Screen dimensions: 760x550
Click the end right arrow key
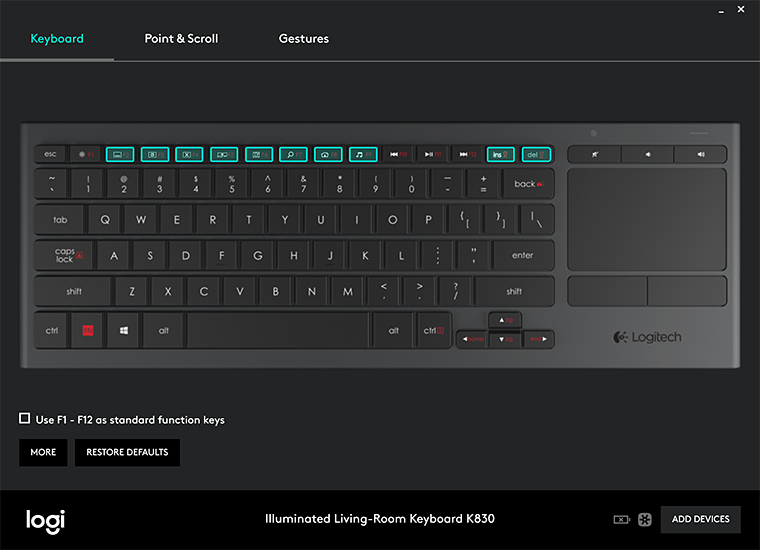tap(538, 339)
